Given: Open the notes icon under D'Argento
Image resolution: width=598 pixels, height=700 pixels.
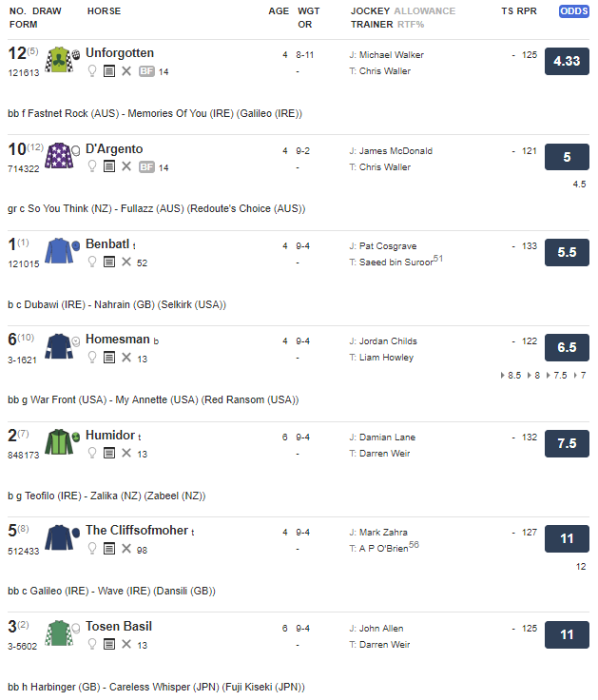Looking at the screenshot, I should point(109,166).
